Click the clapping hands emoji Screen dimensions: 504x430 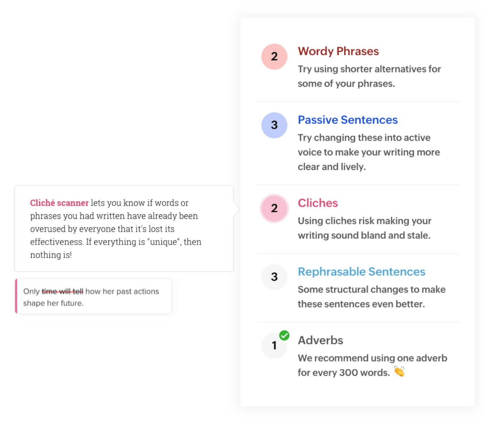click(x=399, y=372)
